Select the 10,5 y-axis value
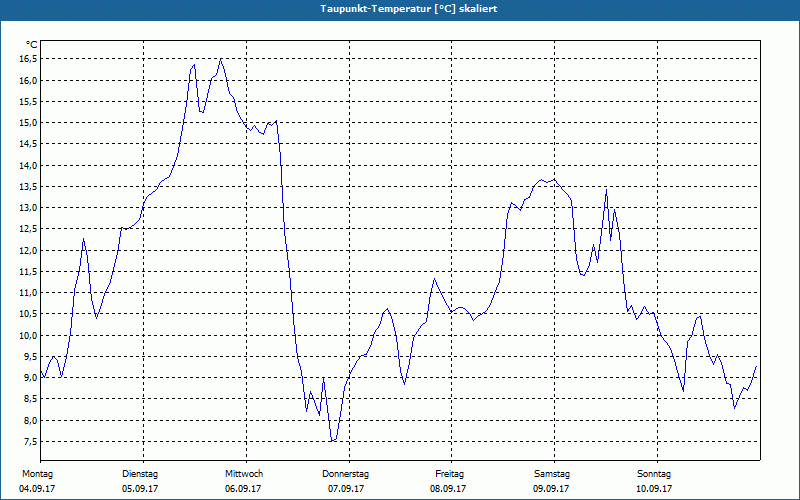800x500 pixels. 29,314
